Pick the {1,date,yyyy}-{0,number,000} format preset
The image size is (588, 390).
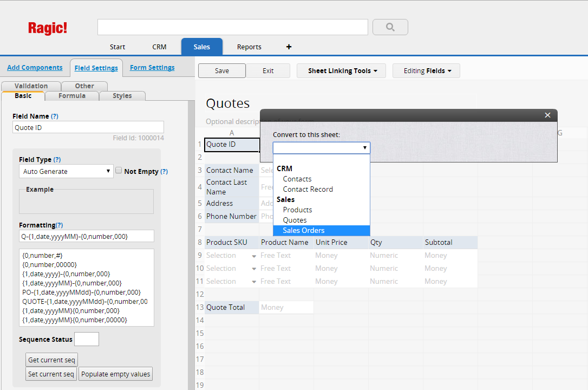tap(66, 274)
